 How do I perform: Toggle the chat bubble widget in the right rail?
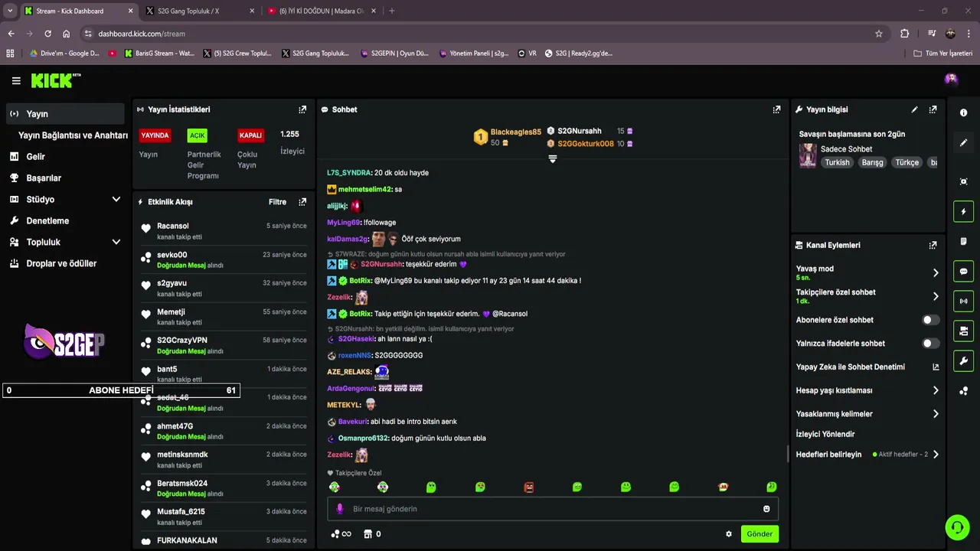(x=963, y=271)
